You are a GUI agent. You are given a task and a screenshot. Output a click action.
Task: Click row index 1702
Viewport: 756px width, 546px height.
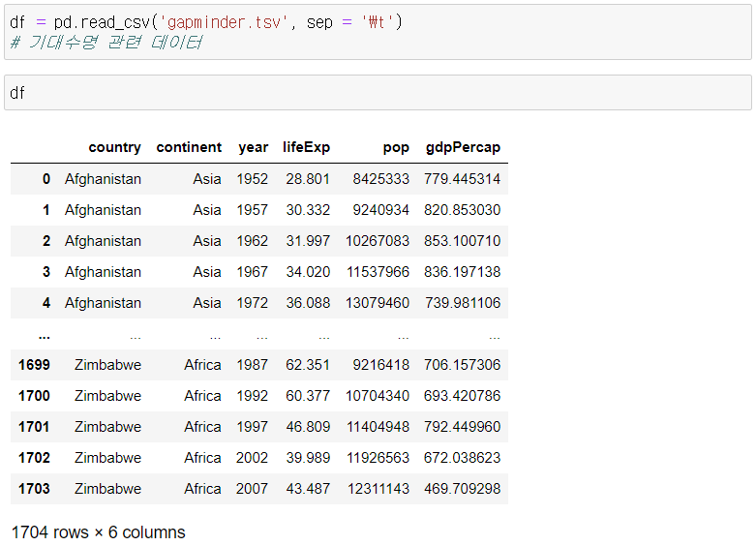coord(34,458)
